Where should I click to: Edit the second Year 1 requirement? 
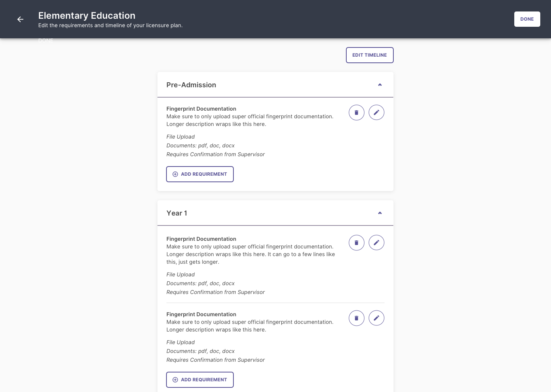[x=376, y=318]
